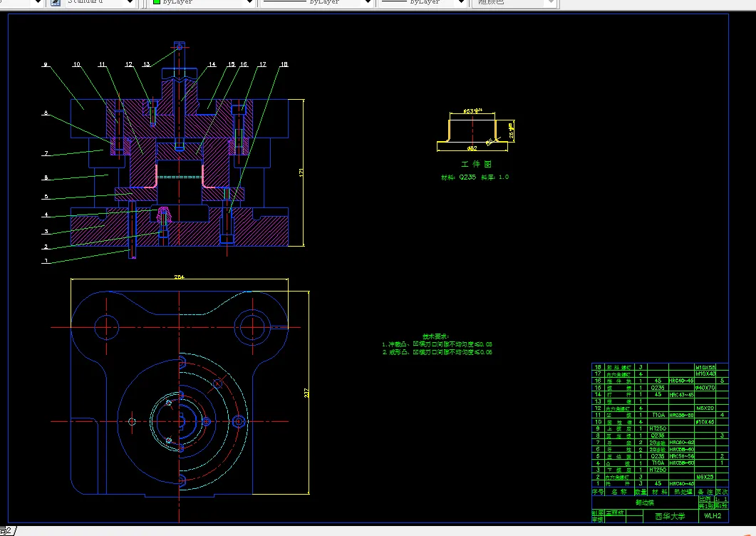Select HT250 material in row 9
The width and height of the screenshot is (756, 536).
point(658,428)
